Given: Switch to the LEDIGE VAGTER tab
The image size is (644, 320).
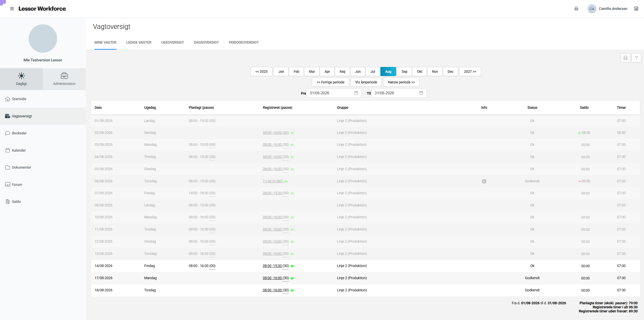Looking at the screenshot, I should click(139, 42).
